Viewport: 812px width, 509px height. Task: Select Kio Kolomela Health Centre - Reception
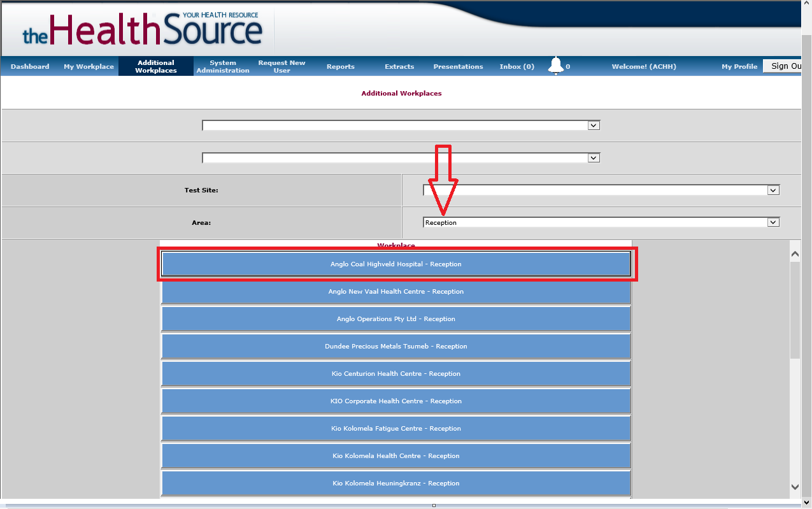point(396,455)
